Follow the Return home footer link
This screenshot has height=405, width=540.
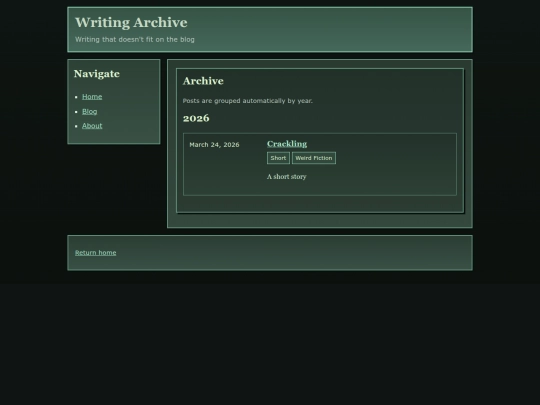pos(95,253)
